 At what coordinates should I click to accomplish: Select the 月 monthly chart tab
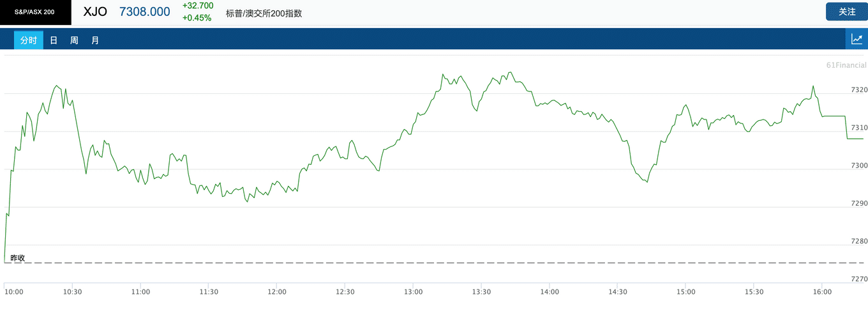pyautogui.click(x=95, y=40)
